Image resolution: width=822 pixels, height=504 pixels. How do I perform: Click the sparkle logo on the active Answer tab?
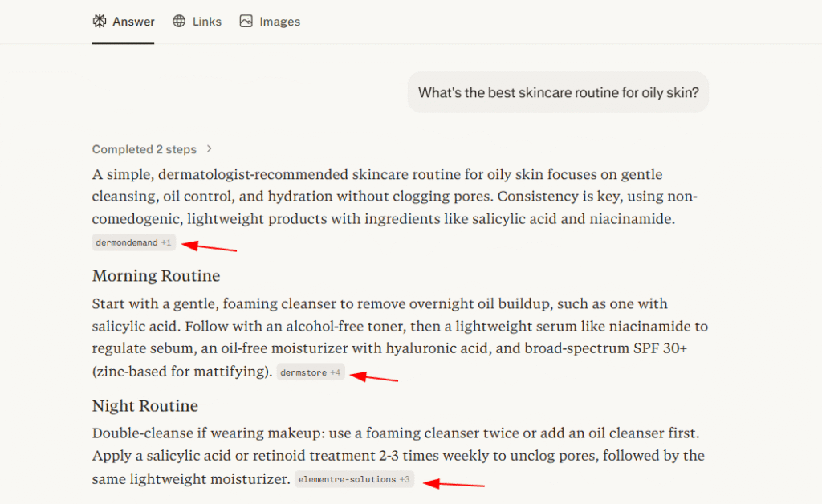click(98, 21)
